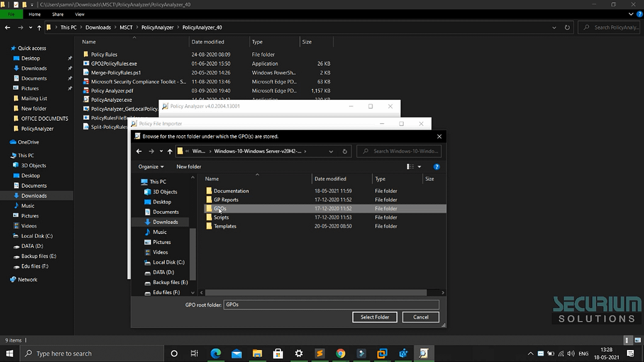Image resolution: width=644 pixels, height=362 pixels.
Task: Open Mail app from taskbar
Action: coord(236,353)
